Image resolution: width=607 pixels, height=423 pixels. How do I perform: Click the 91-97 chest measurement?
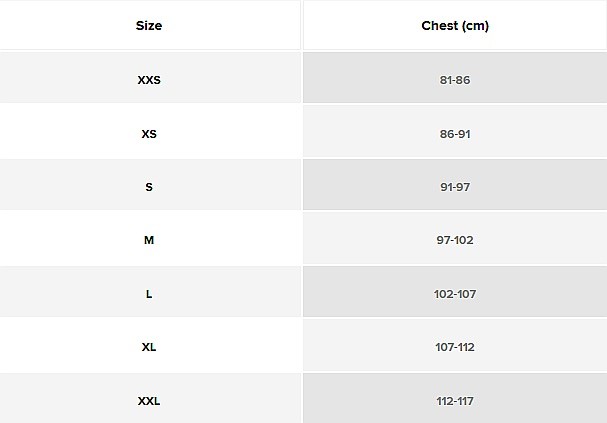point(455,186)
